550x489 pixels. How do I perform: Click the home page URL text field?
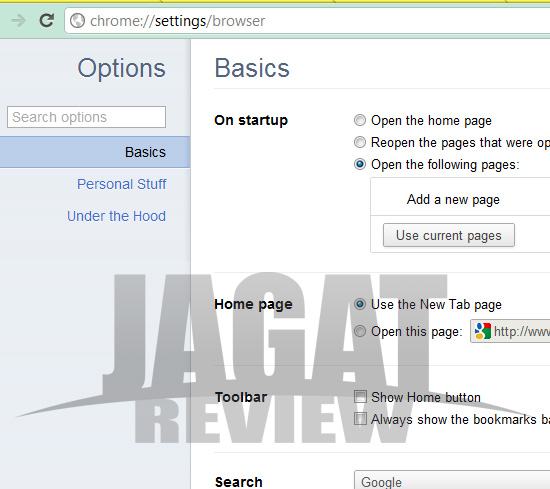coord(510,331)
